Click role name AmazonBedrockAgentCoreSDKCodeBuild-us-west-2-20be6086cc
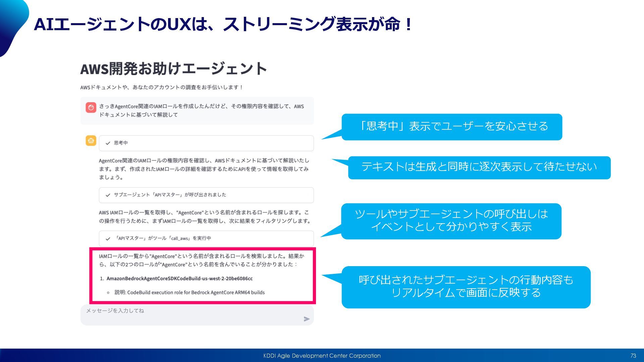Screen dimensions: 644x362 tap(179, 279)
